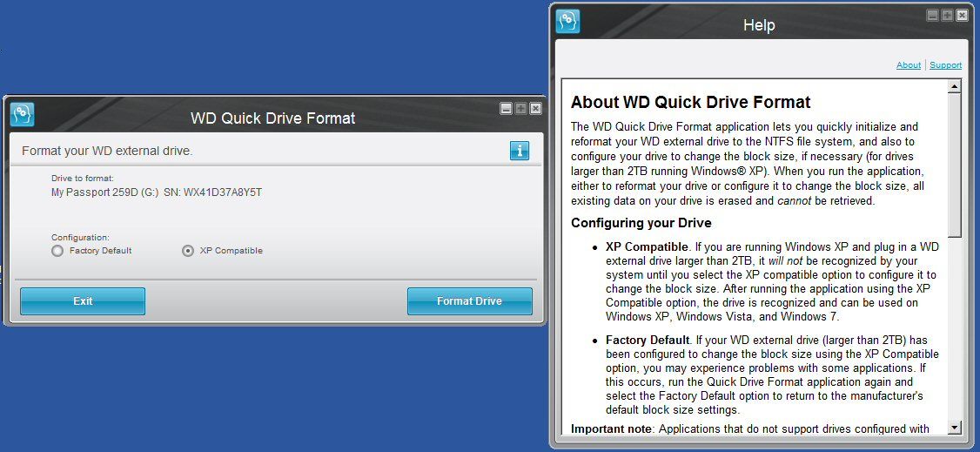Click the 'WD Quick Drive Format' title bar text

(273, 118)
